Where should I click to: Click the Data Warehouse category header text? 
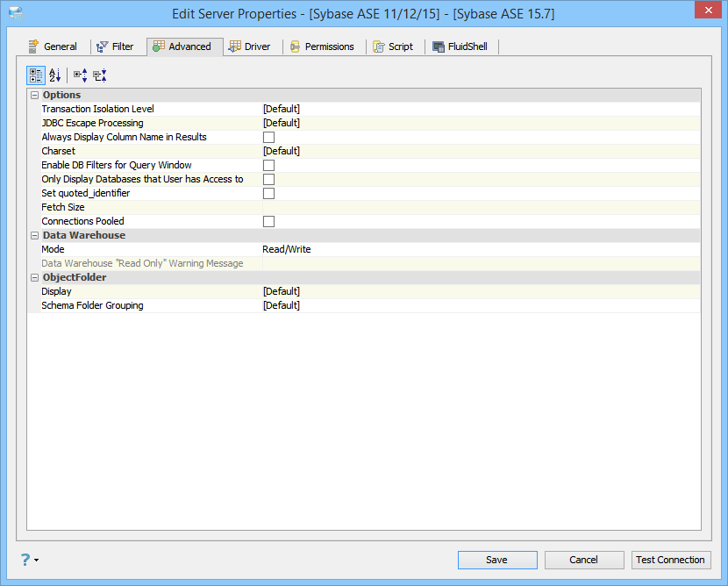tap(84, 235)
